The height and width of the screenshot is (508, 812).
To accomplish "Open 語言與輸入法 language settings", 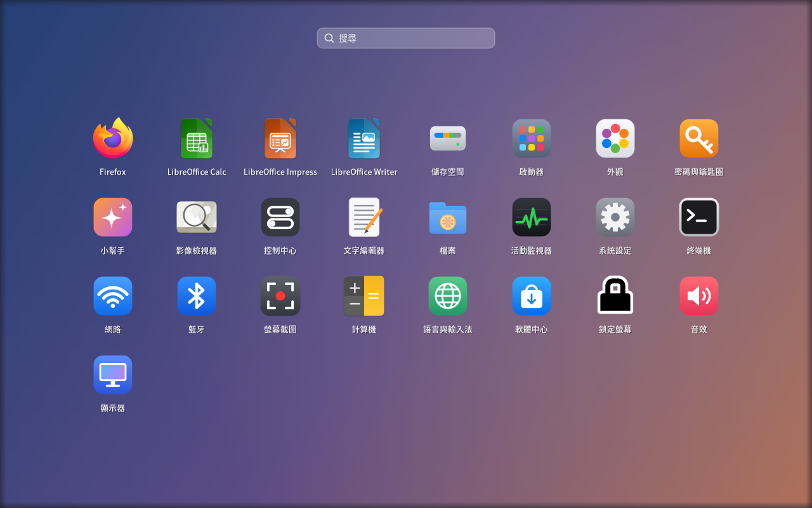I will pos(448,296).
